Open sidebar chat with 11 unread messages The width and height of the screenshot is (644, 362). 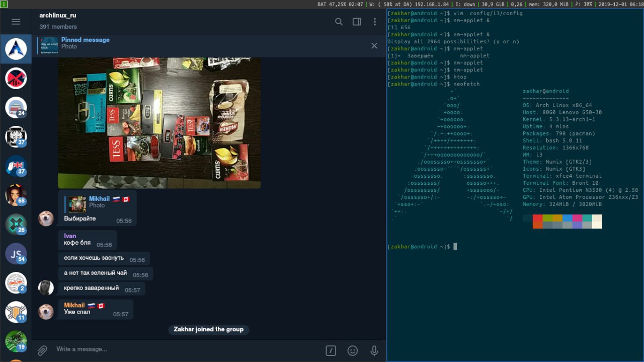point(16,312)
